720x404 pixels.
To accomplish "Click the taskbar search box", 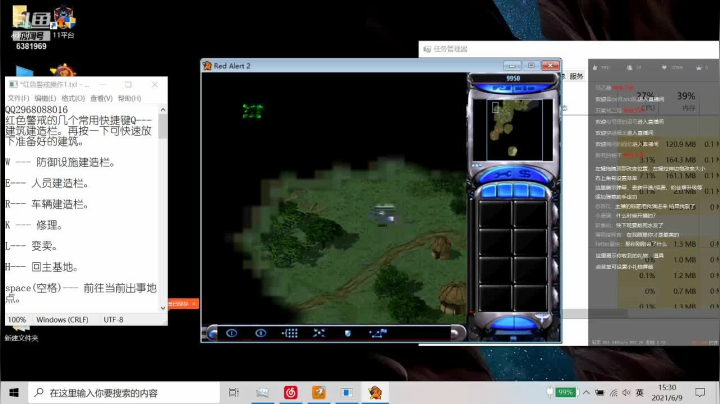I will [124, 393].
